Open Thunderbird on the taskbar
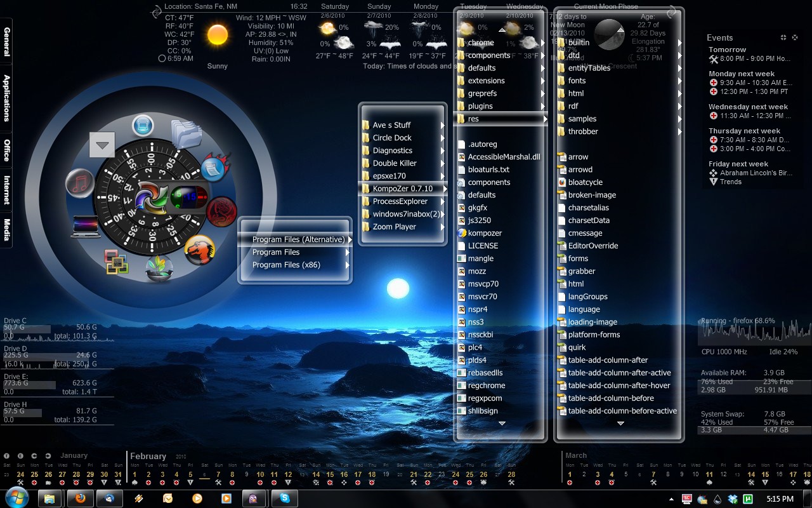 tap(110, 498)
